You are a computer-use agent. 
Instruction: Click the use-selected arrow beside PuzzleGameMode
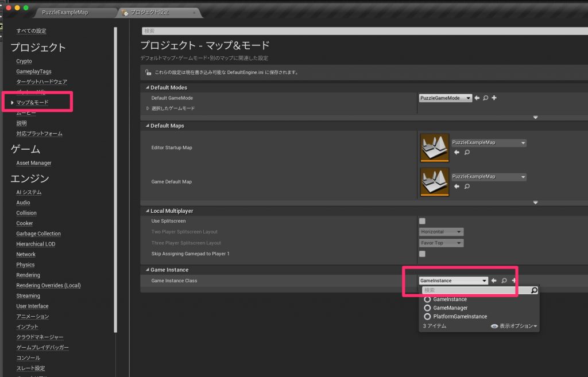pos(477,98)
